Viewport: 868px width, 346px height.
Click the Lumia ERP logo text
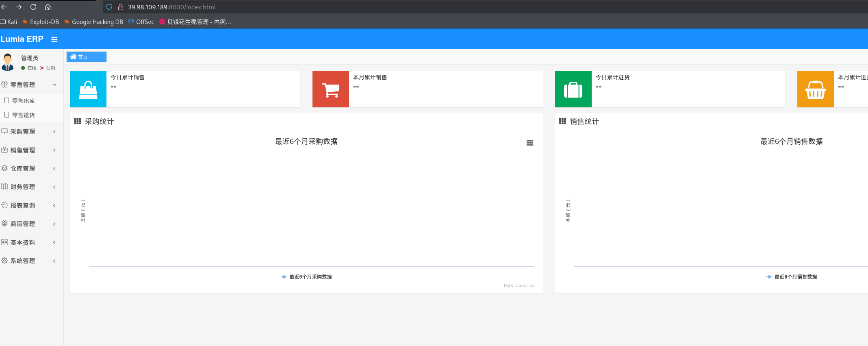22,39
